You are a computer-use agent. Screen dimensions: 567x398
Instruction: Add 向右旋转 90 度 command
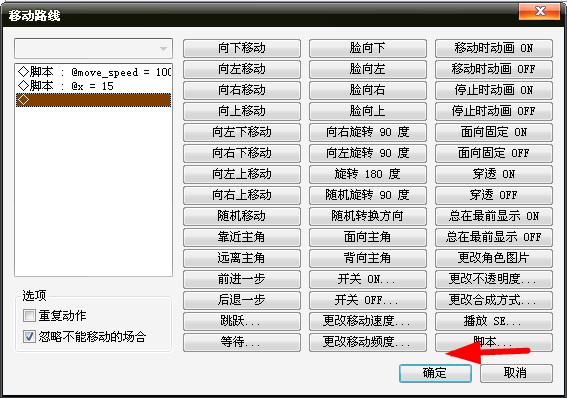coord(368,132)
